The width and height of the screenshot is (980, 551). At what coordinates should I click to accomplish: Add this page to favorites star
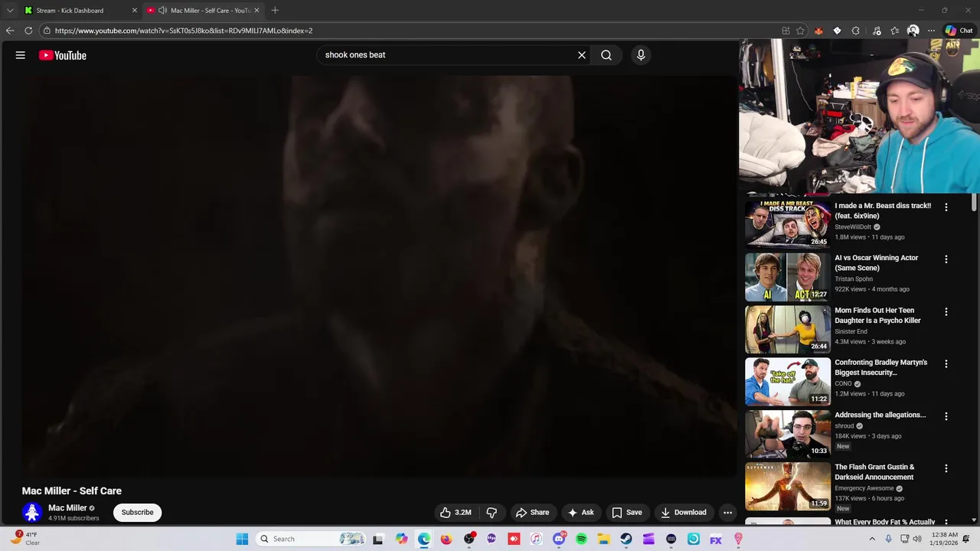(x=800, y=31)
